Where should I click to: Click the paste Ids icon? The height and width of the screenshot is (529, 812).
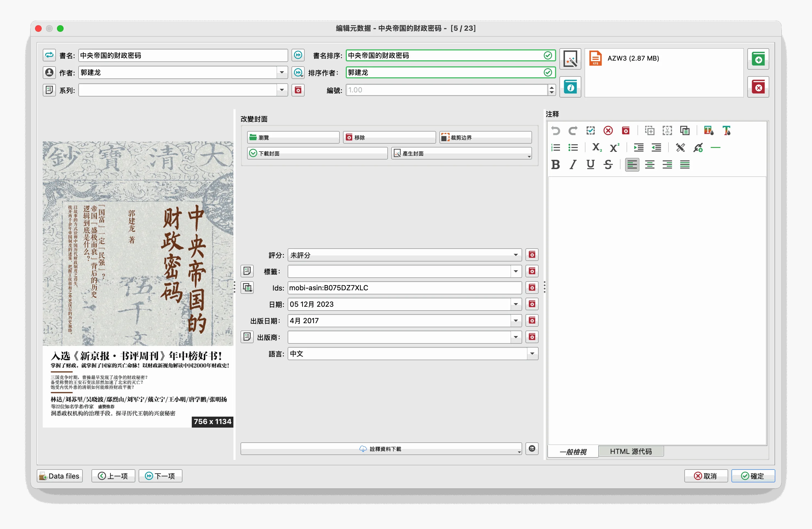[247, 288]
